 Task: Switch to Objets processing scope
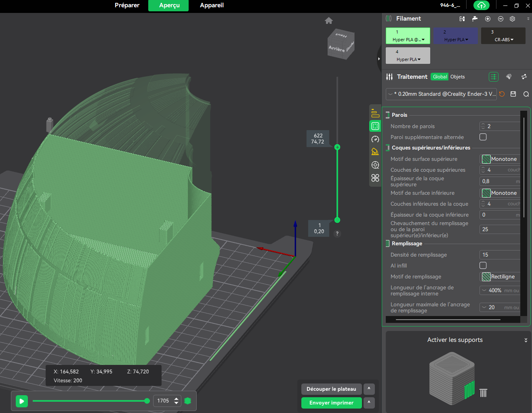pyautogui.click(x=458, y=77)
